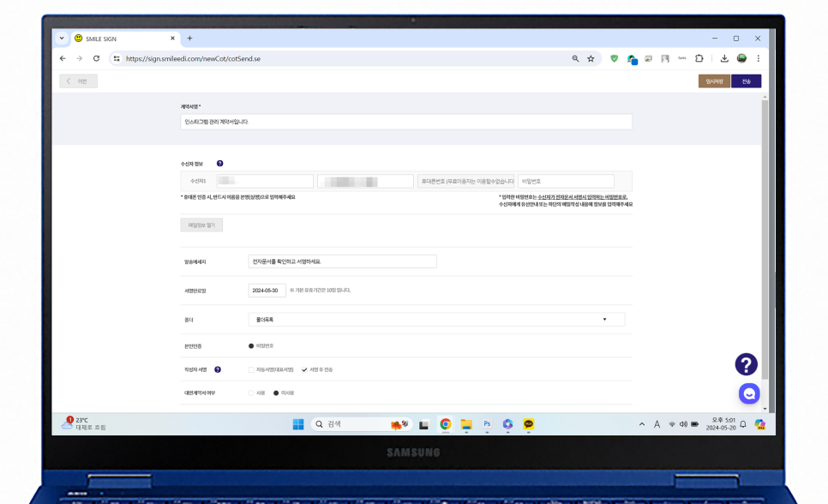The height and width of the screenshot is (504, 828).
Task: Select the 비밀번호 radio for 본인인증
Action: [x=251, y=346]
